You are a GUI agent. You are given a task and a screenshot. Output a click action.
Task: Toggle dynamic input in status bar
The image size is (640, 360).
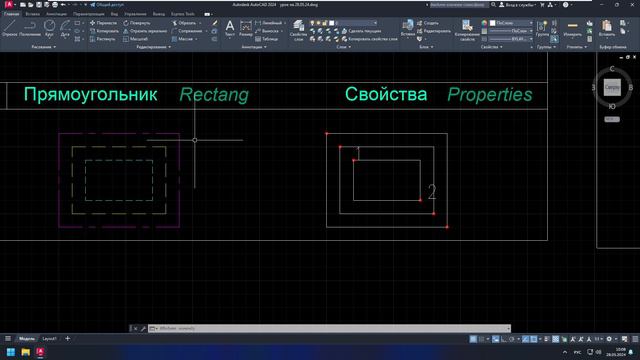[496, 339]
